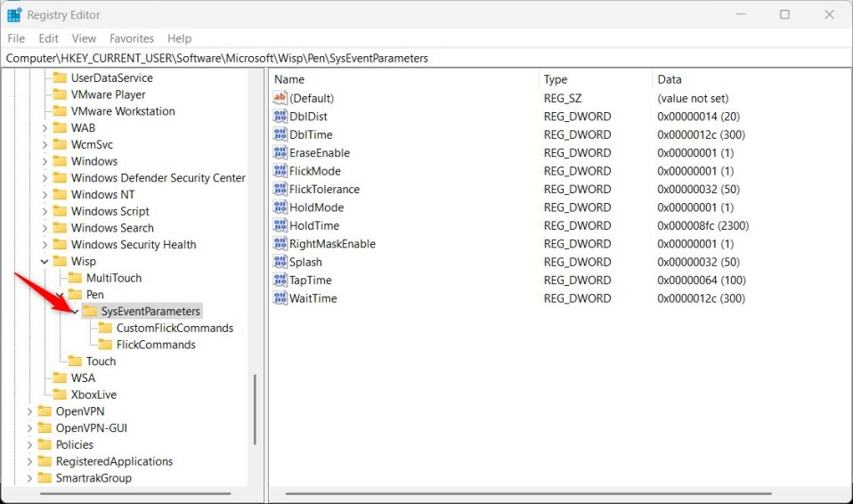Expand the WAB key
This screenshot has height=504, width=853.
(x=45, y=128)
